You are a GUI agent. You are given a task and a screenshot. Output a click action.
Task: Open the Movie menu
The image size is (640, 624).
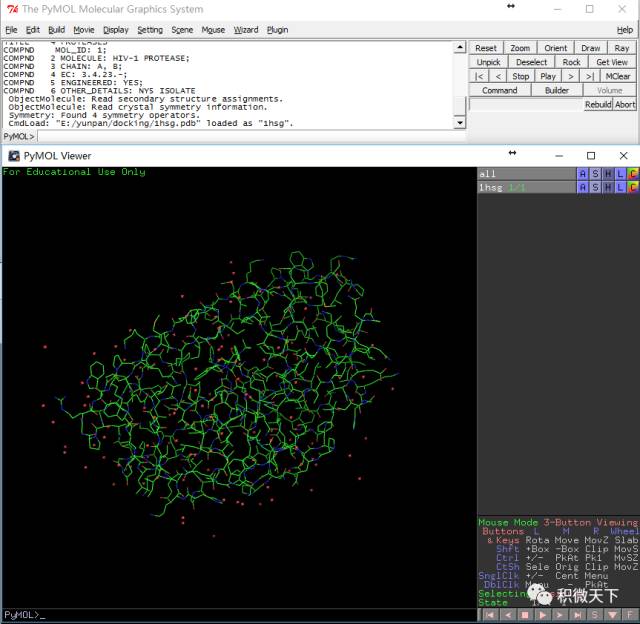coord(84,30)
